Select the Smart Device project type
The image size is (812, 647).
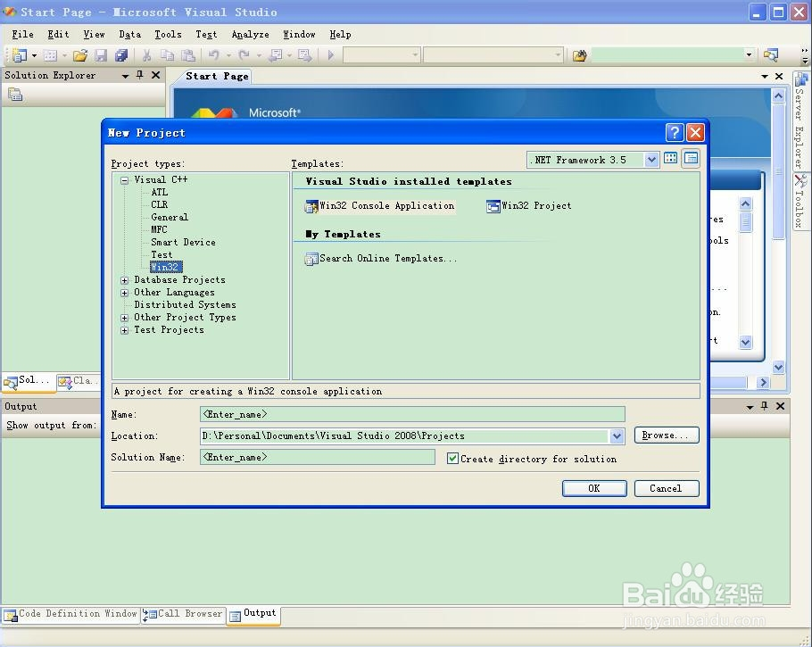(183, 243)
